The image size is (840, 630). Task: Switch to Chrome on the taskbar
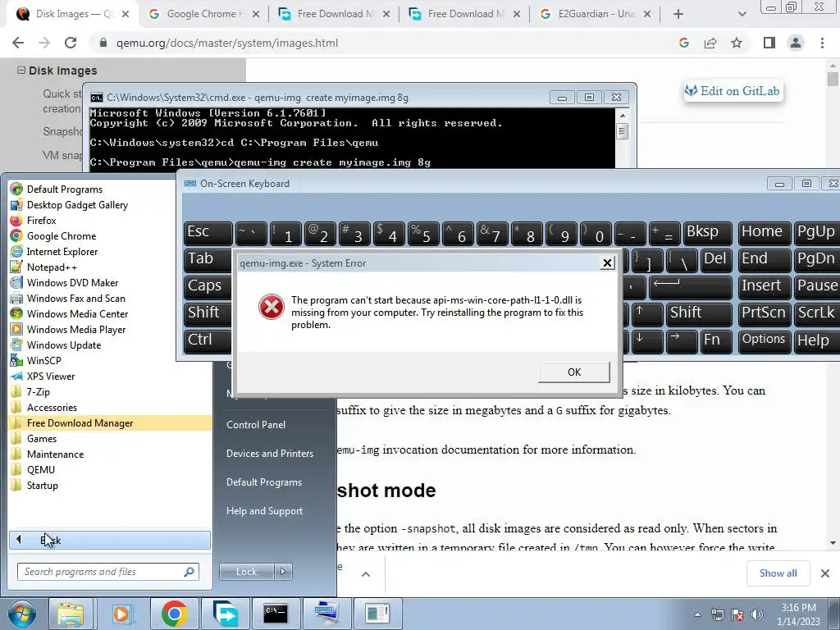point(174,614)
